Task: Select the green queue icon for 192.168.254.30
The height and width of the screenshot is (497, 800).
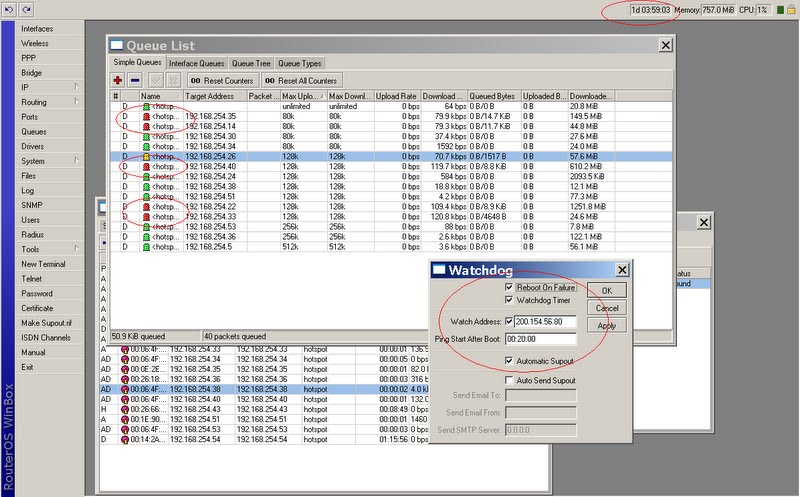Action: click(146, 137)
